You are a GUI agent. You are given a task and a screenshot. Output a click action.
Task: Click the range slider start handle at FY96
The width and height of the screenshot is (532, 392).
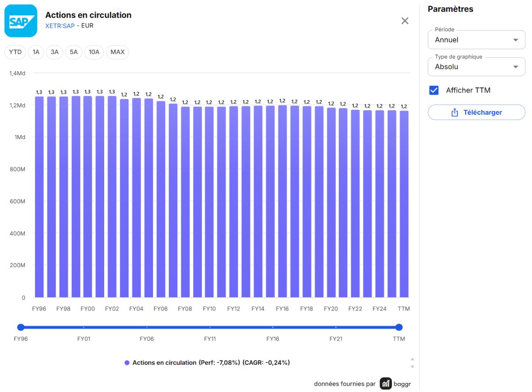point(20,327)
